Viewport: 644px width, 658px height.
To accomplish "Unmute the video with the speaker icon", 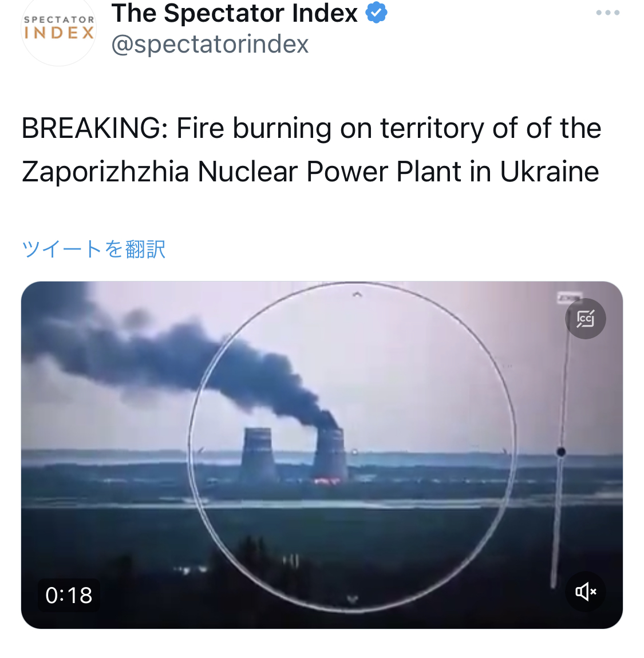I will click(x=585, y=592).
